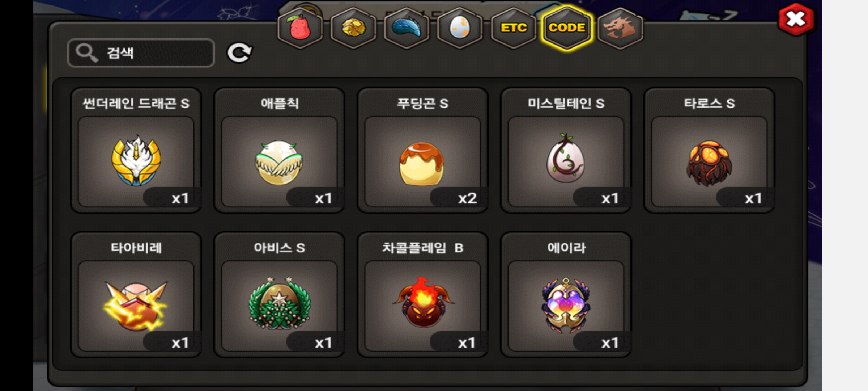The width and height of the screenshot is (868, 391).
Task: Switch to the gold nugget category tab
Action: point(353,28)
